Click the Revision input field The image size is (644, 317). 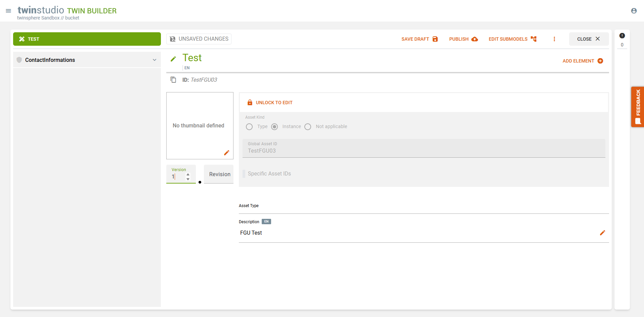[x=219, y=174]
